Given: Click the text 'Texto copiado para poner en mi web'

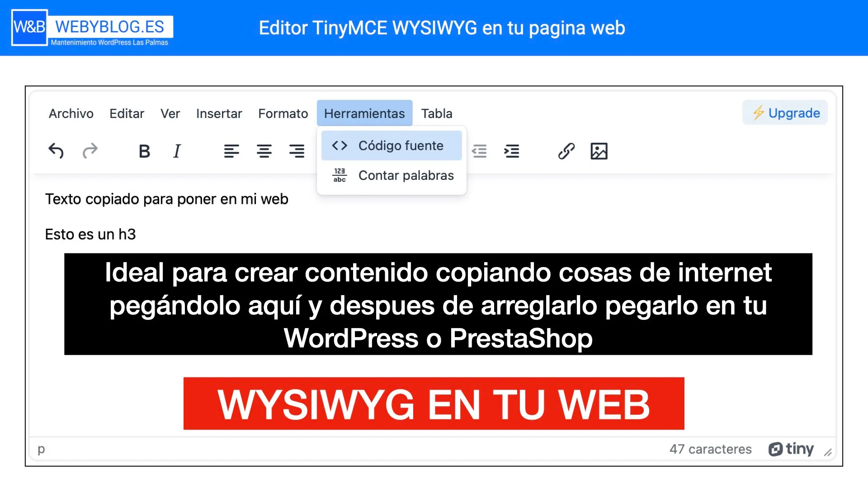Looking at the screenshot, I should coord(166,199).
